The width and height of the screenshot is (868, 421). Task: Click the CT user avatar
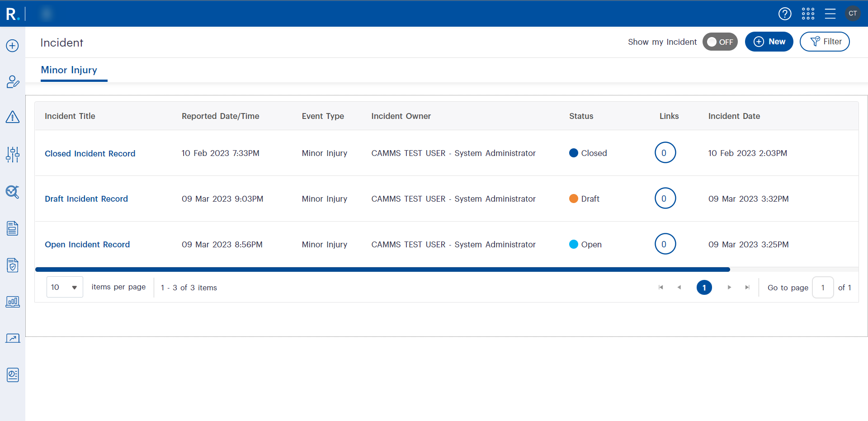pos(853,14)
